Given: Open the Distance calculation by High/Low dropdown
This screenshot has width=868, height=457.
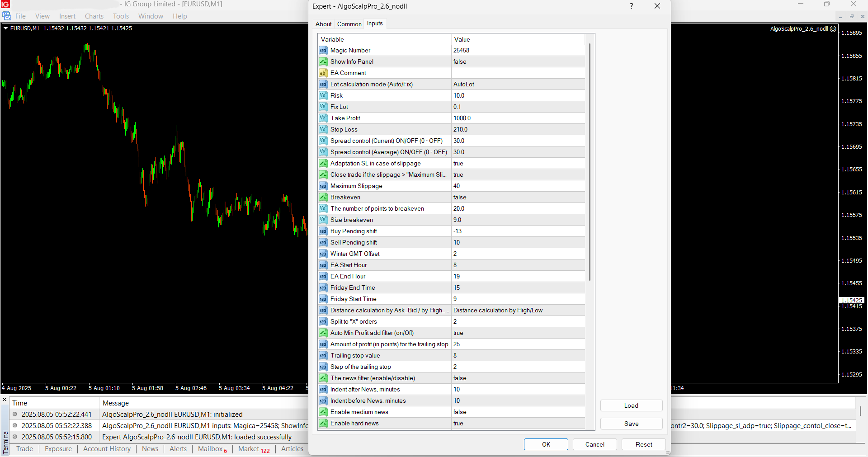Looking at the screenshot, I should tap(518, 311).
